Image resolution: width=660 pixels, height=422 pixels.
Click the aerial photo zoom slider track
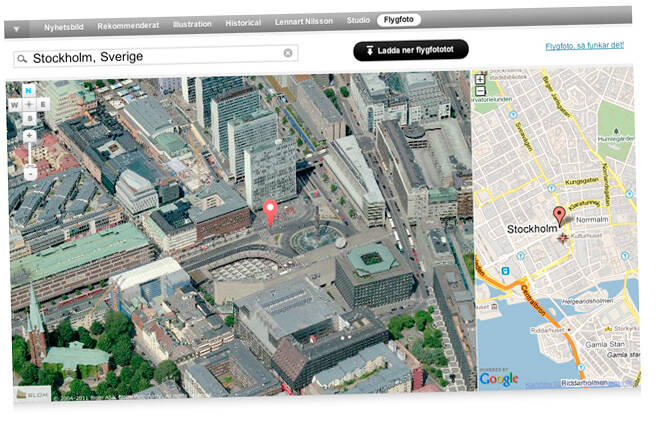coord(31,154)
